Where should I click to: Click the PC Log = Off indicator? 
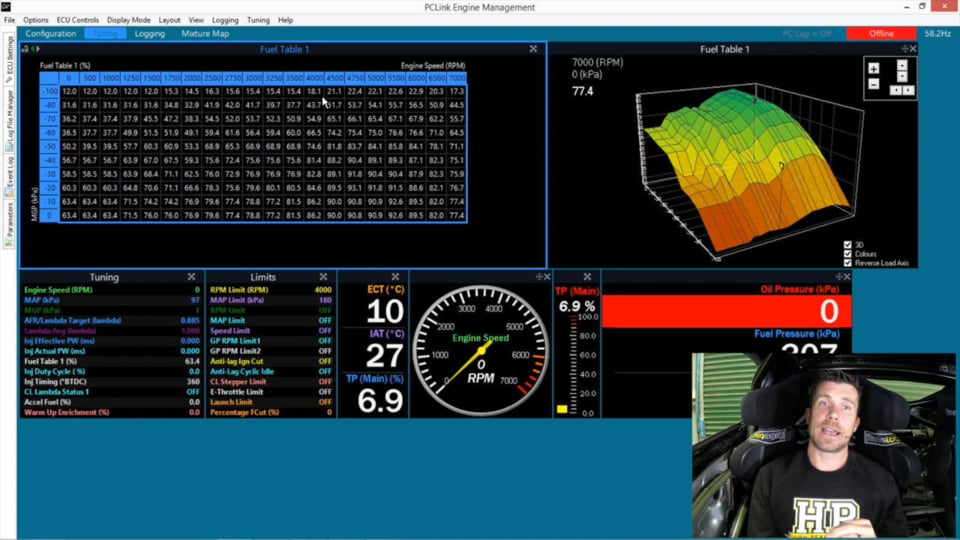(x=807, y=34)
